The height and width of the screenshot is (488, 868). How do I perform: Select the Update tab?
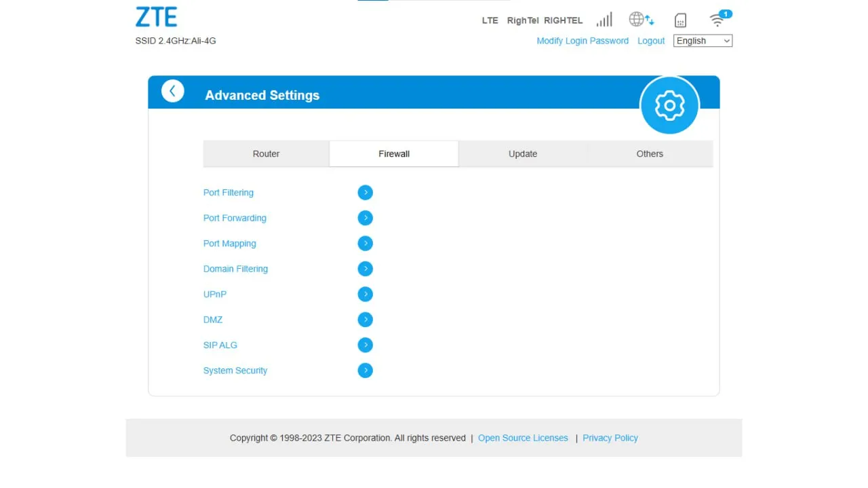click(x=522, y=154)
